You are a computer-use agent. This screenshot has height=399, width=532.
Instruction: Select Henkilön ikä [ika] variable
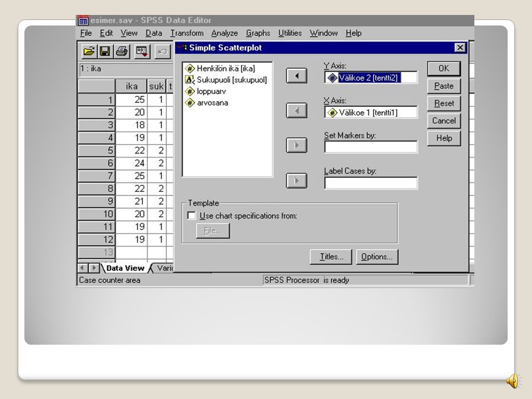coord(220,69)
